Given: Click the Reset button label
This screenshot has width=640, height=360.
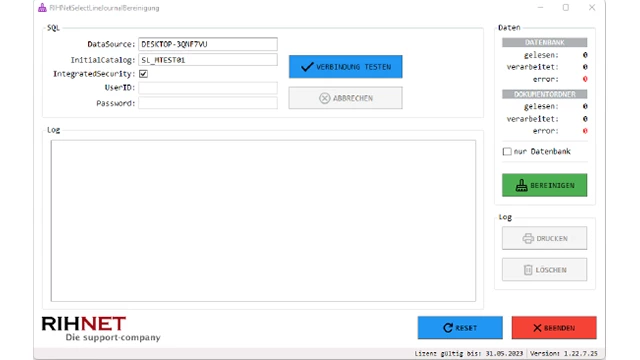Looking at the screenshot, I should tap(466, 328).
